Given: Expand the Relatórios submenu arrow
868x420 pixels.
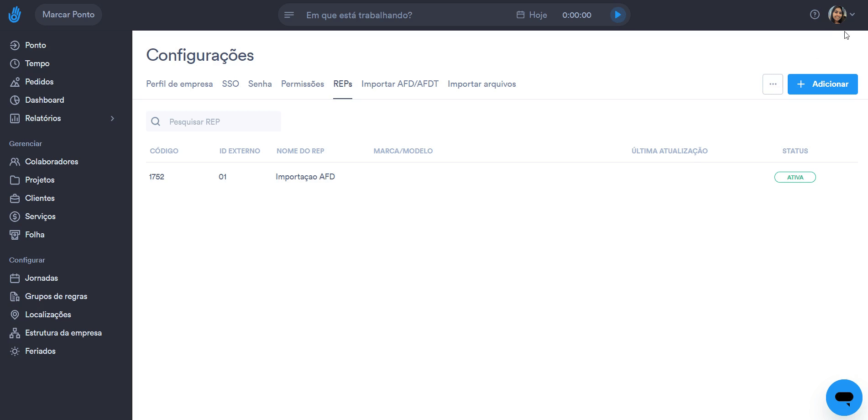Looking at the screenshot, I should [112, 118].
